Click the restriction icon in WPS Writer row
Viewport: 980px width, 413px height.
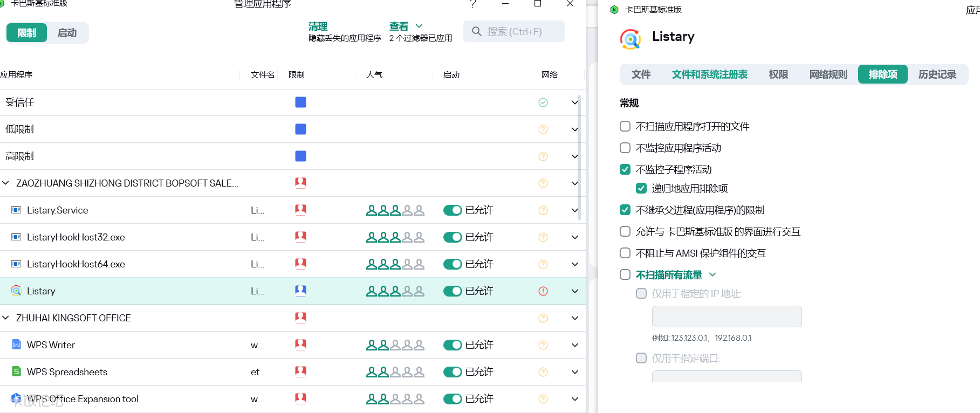tap(300, 345)
